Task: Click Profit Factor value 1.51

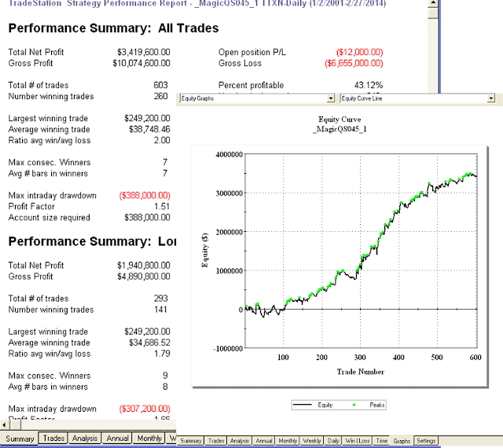Action: click(x=162, y=207)
